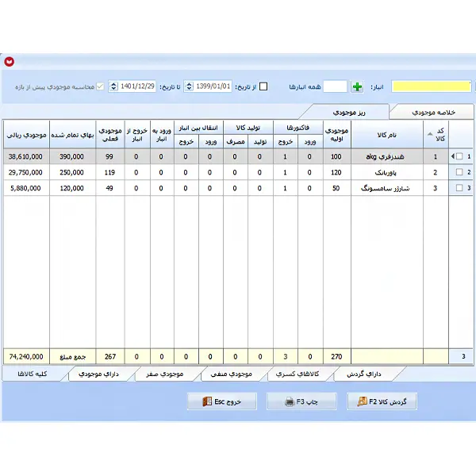Click the فاکتورها group header
476x476 pixels.
pos(297,128)
